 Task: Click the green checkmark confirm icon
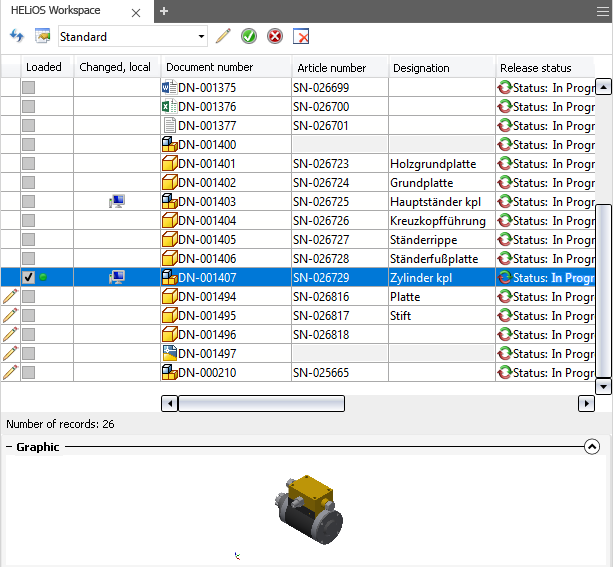pyautogui.click(x=248, y=36)
